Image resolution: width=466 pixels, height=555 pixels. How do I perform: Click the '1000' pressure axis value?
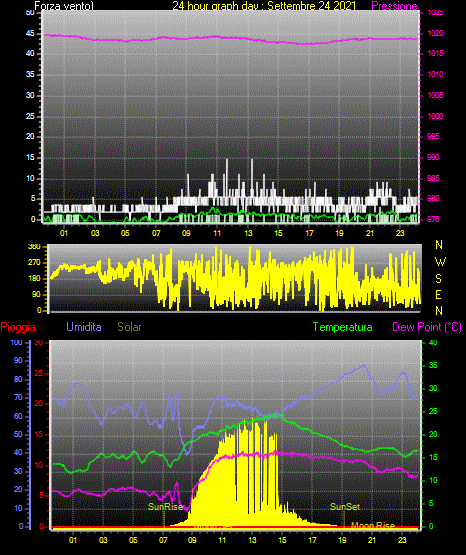coord(435,116)
